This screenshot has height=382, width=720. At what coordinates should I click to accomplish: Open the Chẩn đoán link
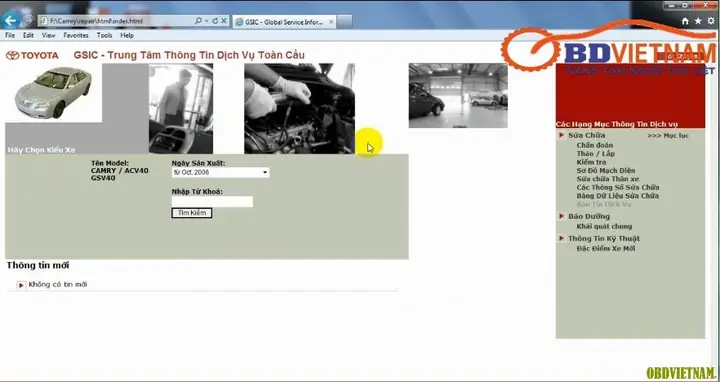595,146
